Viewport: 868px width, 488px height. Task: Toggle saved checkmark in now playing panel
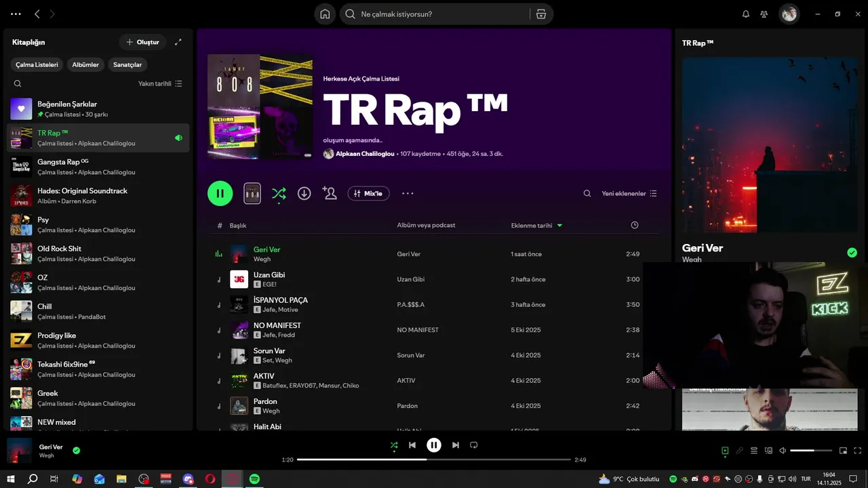tap(852, 253)
